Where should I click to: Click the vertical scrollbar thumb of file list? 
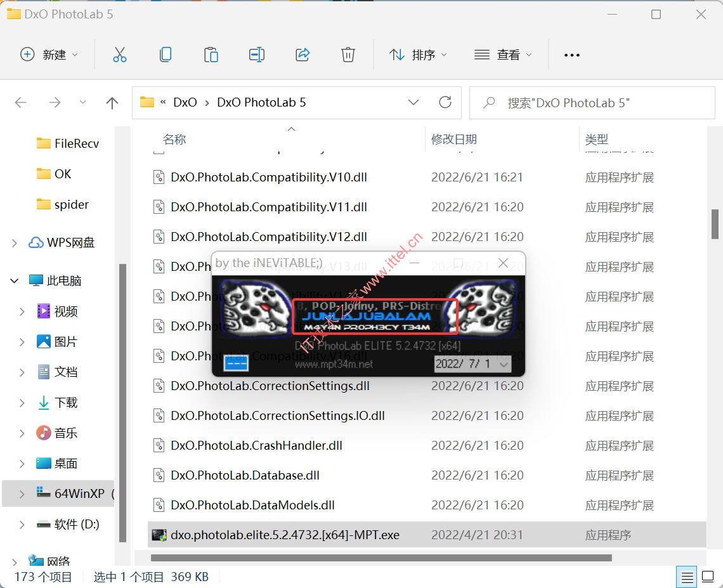(715, 224)
